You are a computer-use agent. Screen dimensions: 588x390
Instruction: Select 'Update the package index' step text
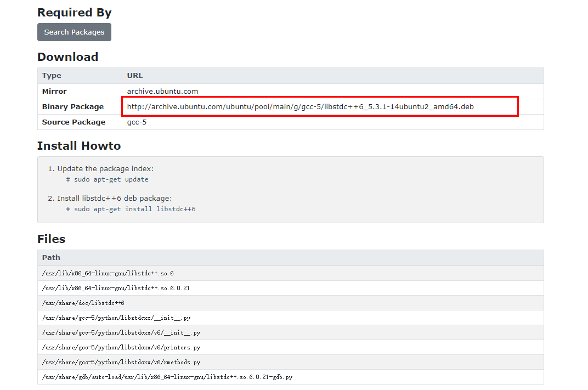pos(105,169)
